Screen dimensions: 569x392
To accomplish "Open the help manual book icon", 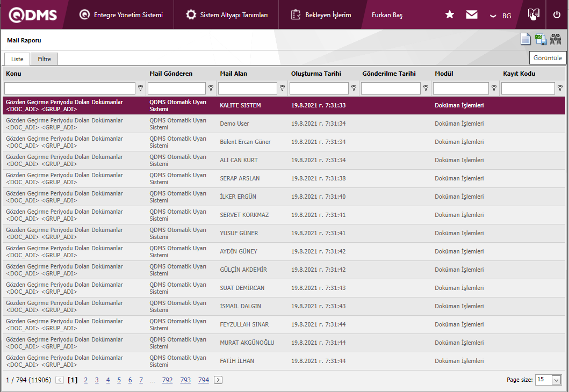I will pyautogui.click(x=533, y=14).
